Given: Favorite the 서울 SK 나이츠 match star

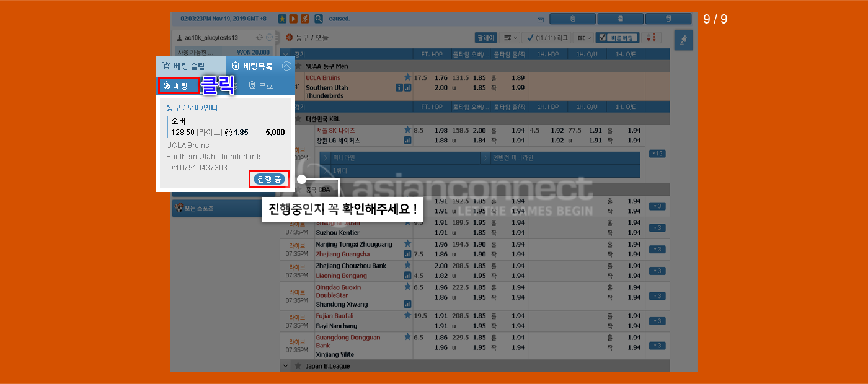Looking at the screenshot, I should pyautogui.click(x=407, y=129).
